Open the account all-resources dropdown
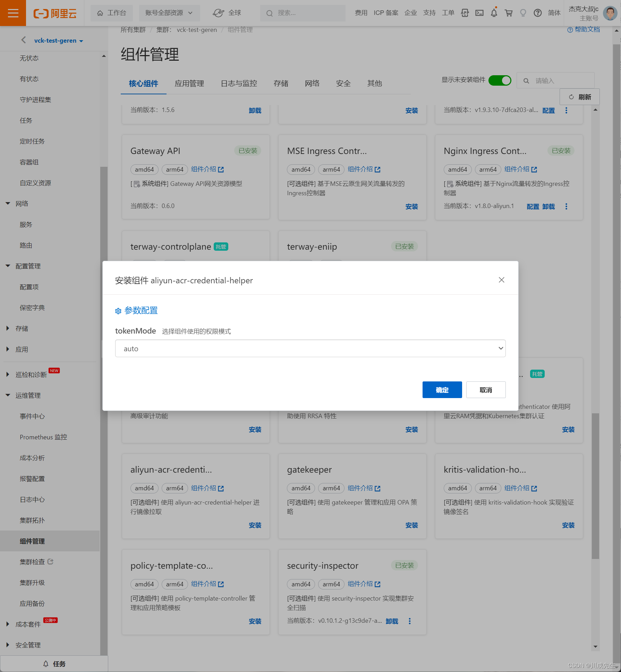Viewport: 621px width, 672px height. click(169, 13)
